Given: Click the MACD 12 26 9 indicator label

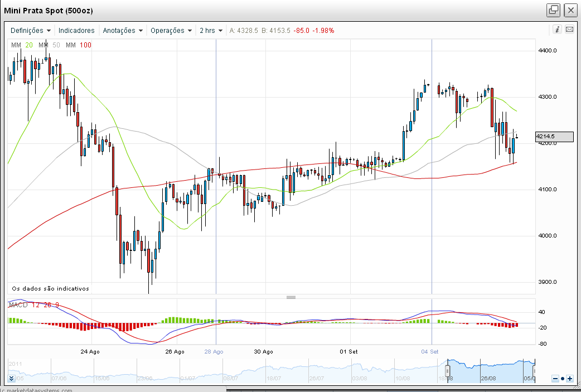Looking at the screenshot, I should click(33, 305).
